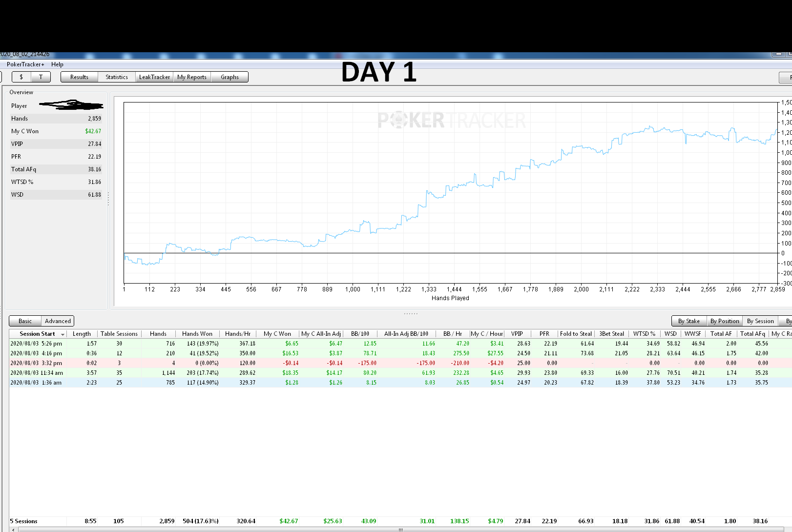Sort by Hands/Hr column header
792x532 pixels.
click(238, 334)
